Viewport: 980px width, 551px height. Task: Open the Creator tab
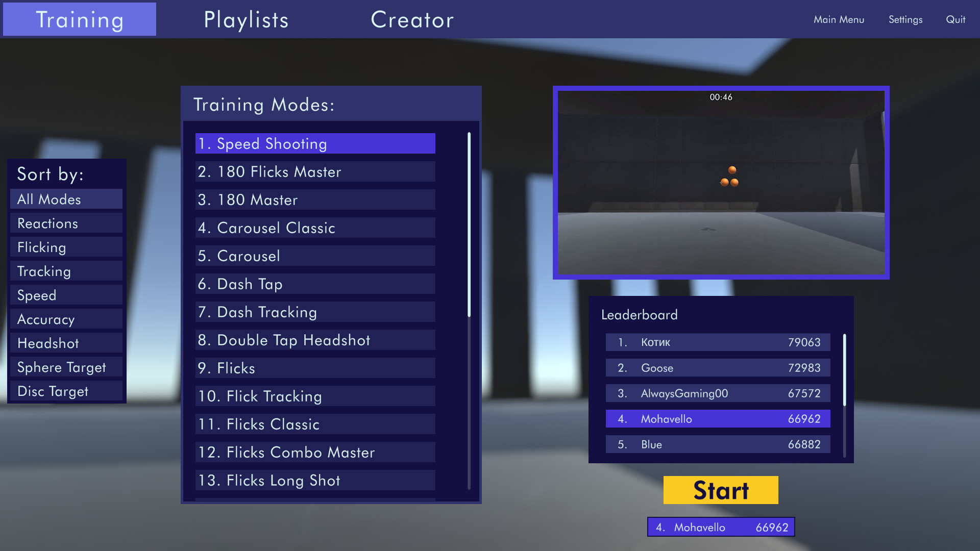[x=412, y=19]
